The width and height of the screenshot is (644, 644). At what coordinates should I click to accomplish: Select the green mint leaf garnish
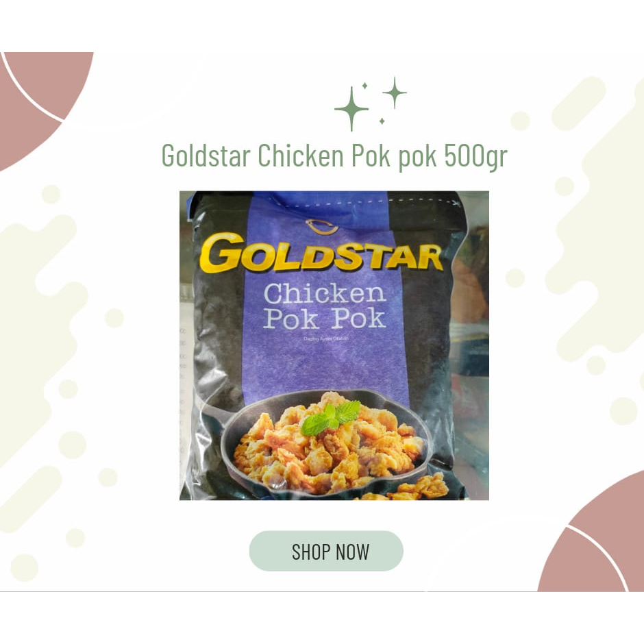click(x=330, y=418)
